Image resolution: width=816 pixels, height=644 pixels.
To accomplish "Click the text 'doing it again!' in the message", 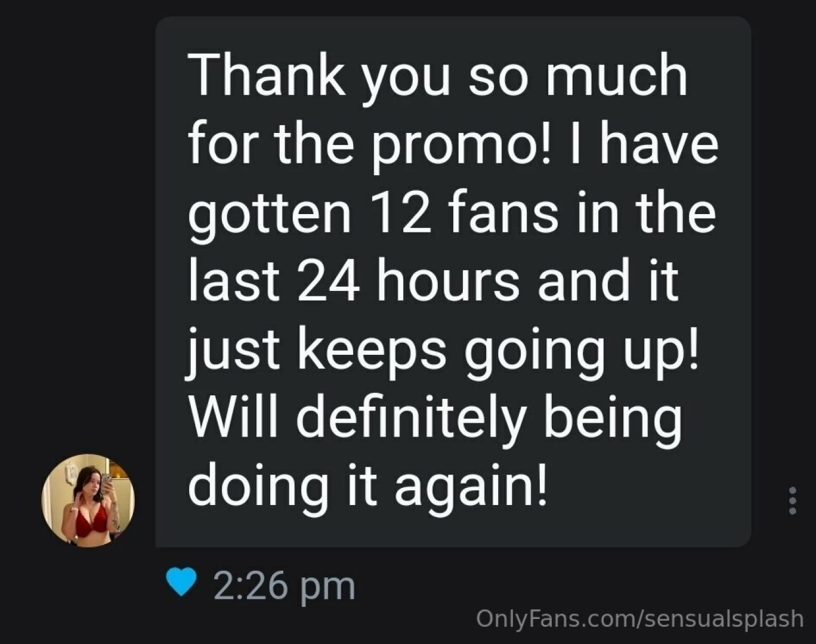I will coord(369,482).
